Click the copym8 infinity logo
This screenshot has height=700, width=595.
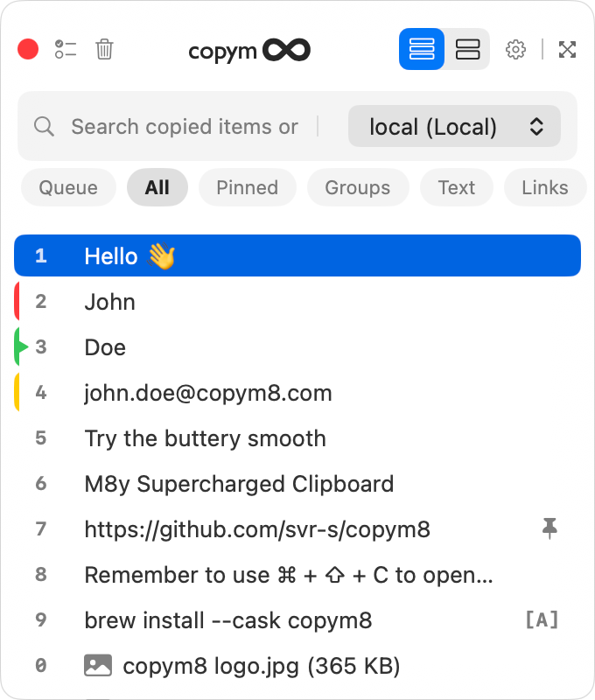[x=249, y=51]
